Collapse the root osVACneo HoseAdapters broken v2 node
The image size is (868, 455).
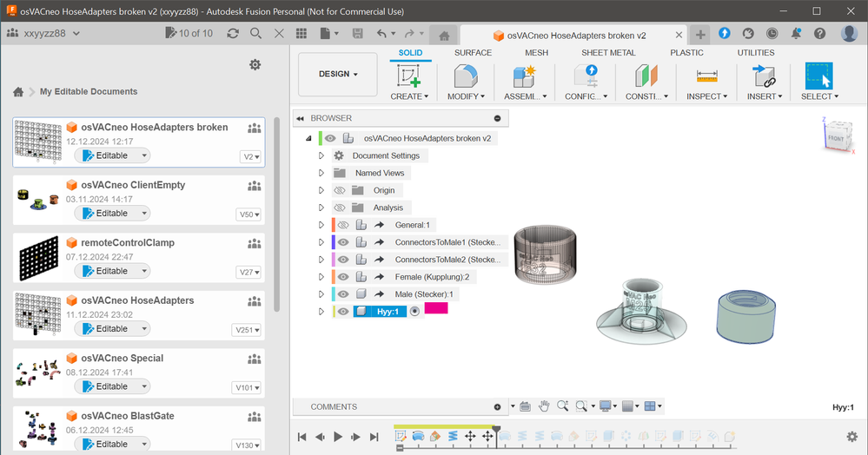coord(309,138)
